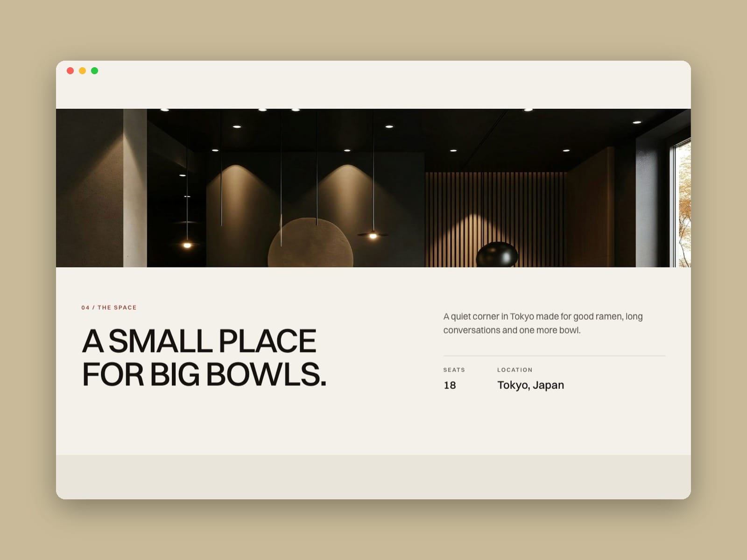This screenshot has height=560, width=747.
Task: Click the SEATS label
Action: pyautogui.click(x=454, y=370)
